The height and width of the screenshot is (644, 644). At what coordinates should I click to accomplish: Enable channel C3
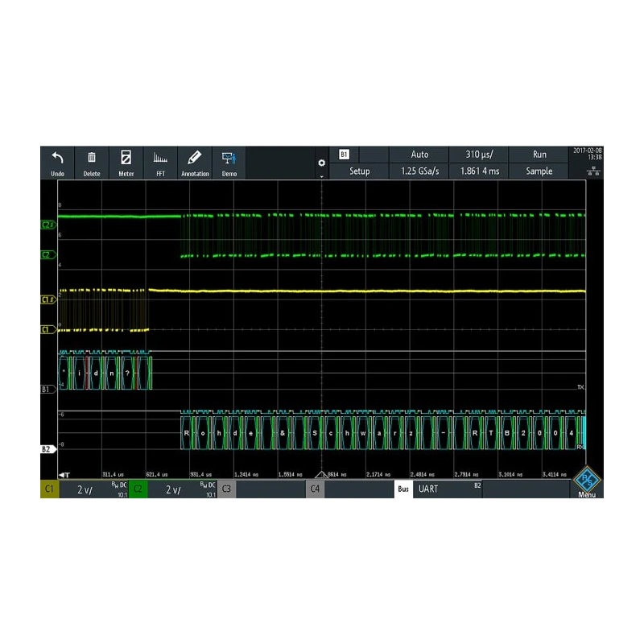226,489
